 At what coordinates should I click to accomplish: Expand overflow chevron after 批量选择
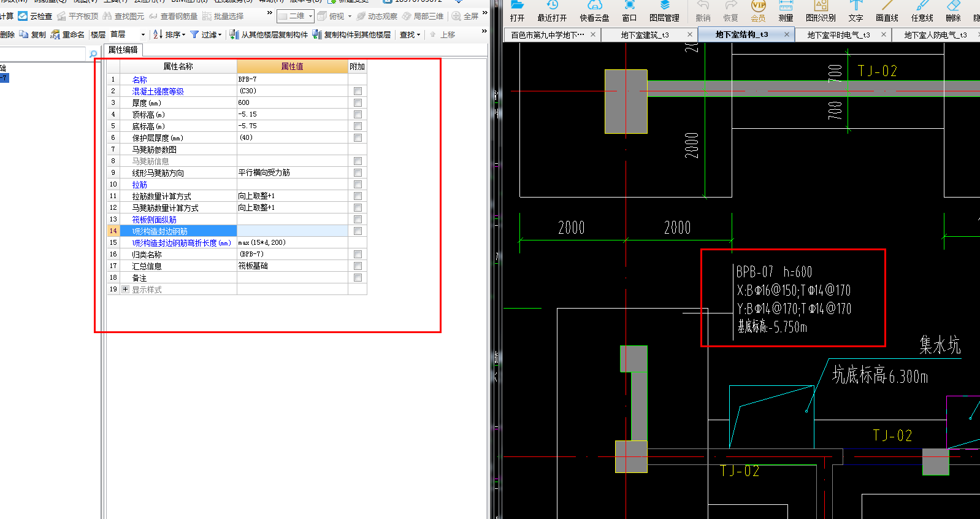point(269,13)
